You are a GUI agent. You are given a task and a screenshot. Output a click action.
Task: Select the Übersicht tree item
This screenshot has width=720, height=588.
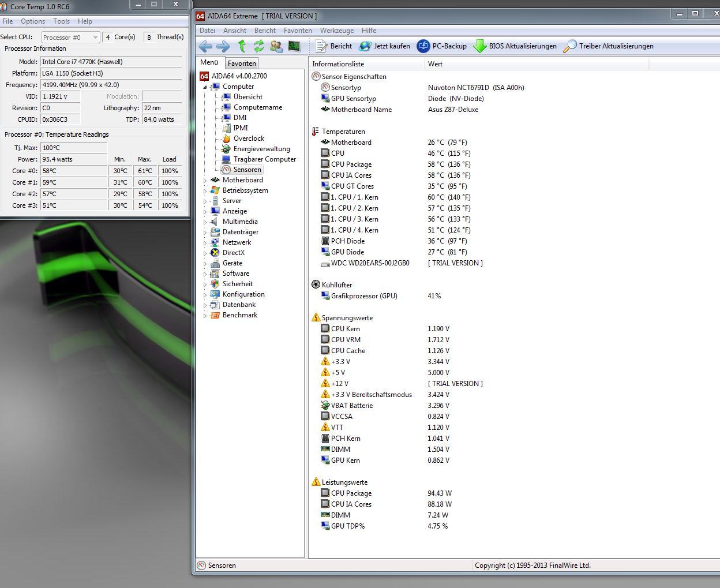pyautogui.click(x=248, y=97)
